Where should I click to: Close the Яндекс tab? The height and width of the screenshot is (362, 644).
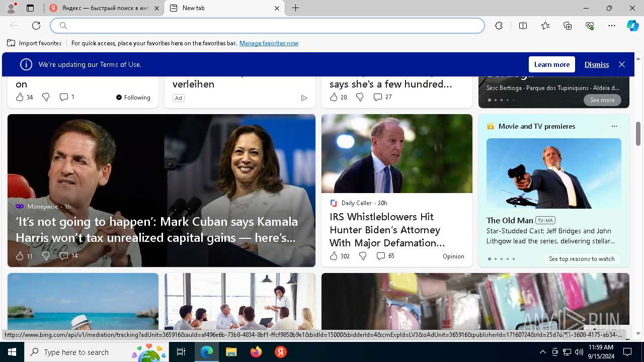(x=156, y=8)
